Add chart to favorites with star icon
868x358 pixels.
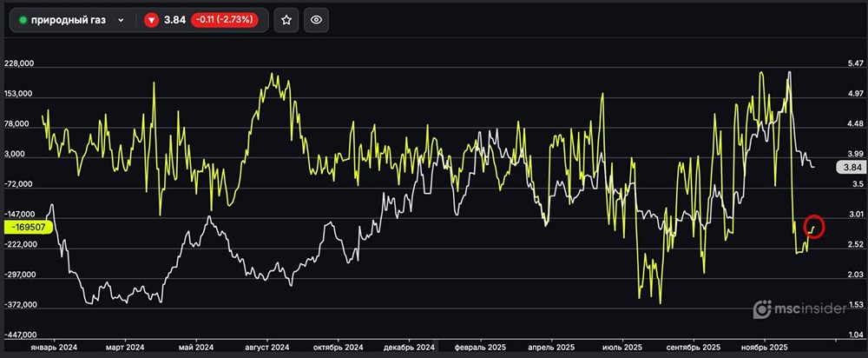(286, 20)
